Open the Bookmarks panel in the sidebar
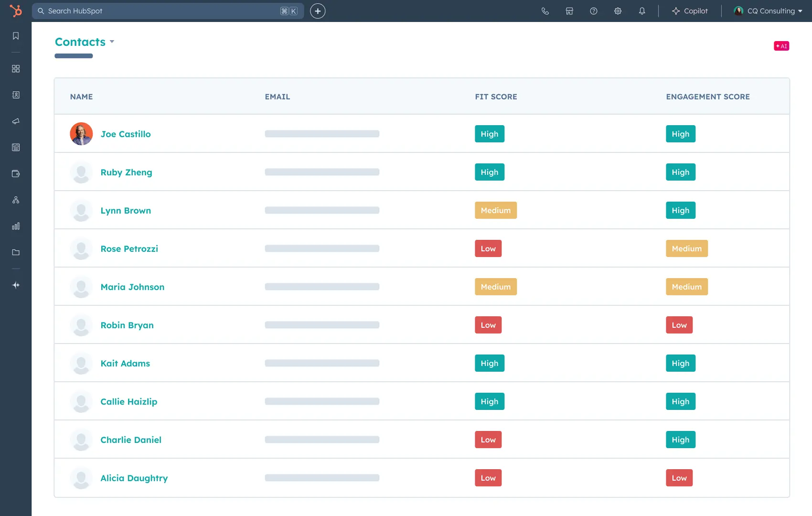Viewport: 812px width, 516px height. coord(16,35)
